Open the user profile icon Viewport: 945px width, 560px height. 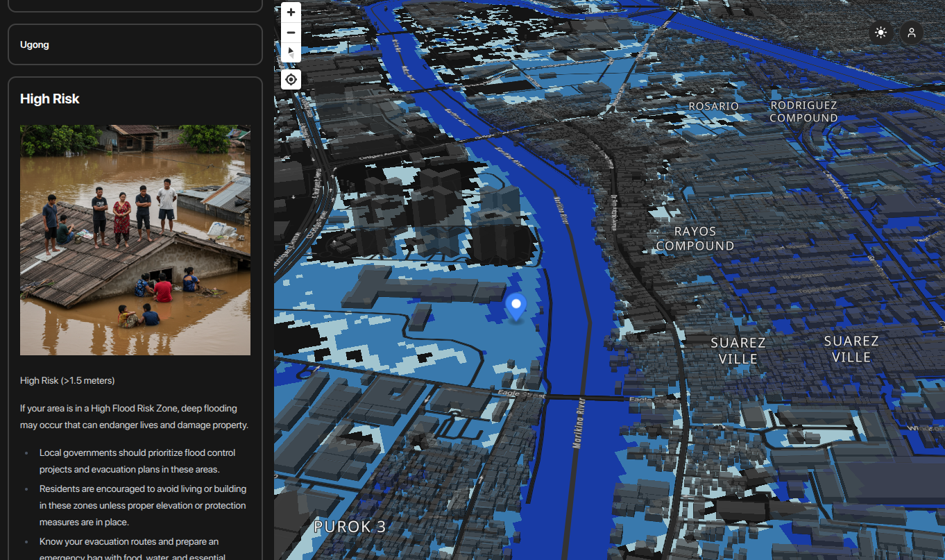point(912,32)
